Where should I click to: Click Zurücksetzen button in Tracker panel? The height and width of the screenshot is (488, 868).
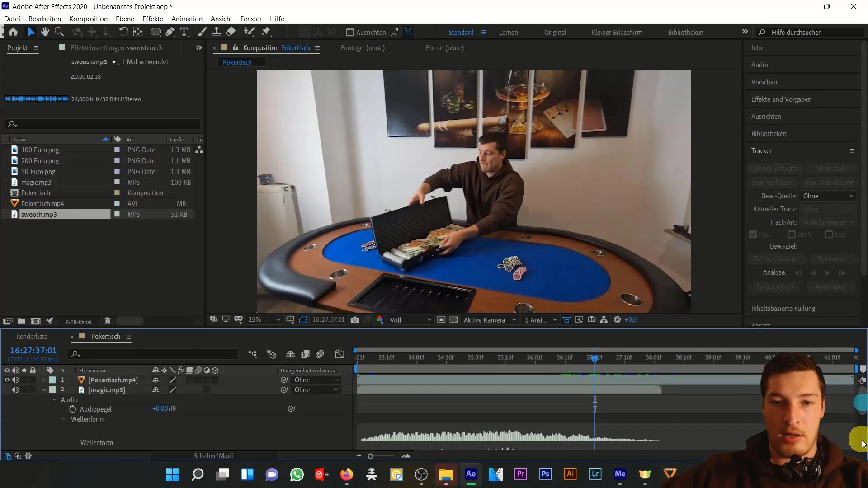coord(774,286)
